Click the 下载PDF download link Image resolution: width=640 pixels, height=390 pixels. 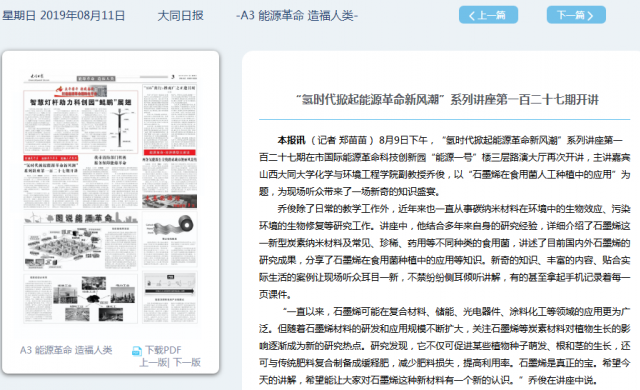pos(163,350)
